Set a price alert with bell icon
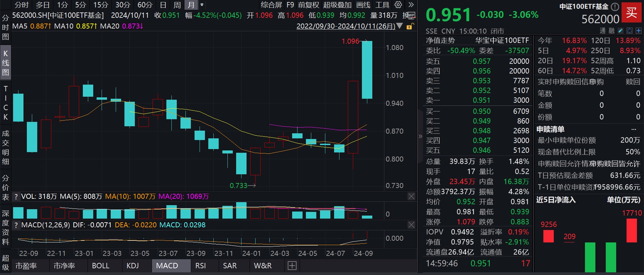 pos(630,31)
